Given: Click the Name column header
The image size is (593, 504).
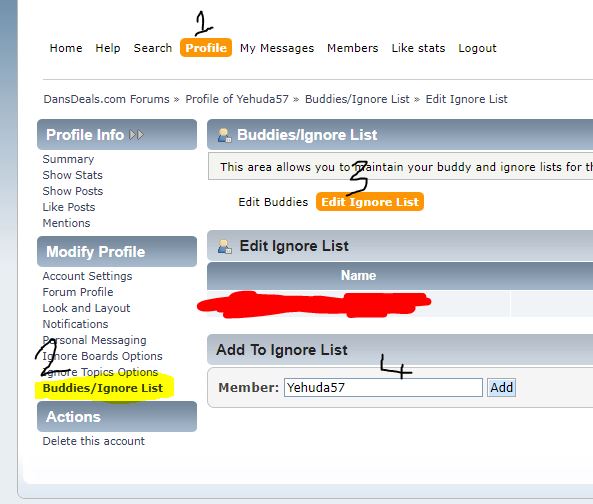Looking at the screenshot, I should pos(358,275).
